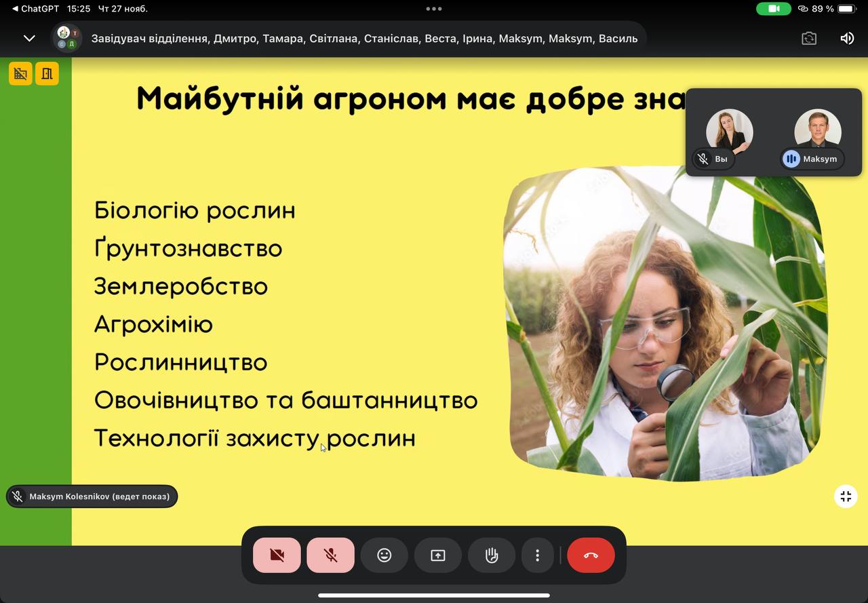Image resolution: width=868 pixels, height=603 pixels.
Task: Click the 'Біологію рослин' line
Action: point(195,211)
